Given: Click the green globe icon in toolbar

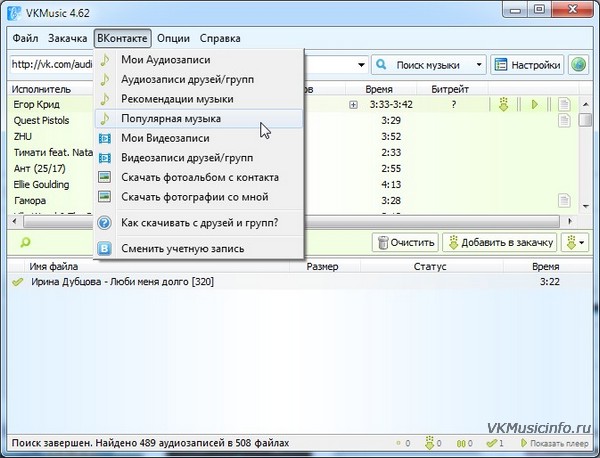Looking at the screenshot, I should (x=578, y=65).
